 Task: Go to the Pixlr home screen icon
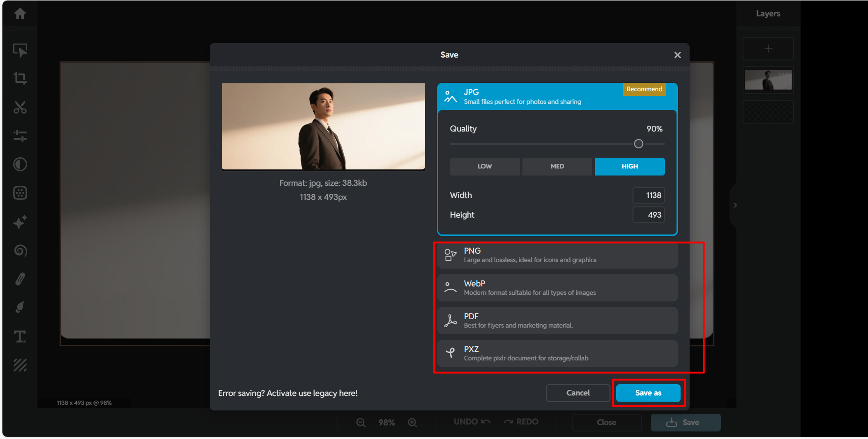[x=20, y=14]
